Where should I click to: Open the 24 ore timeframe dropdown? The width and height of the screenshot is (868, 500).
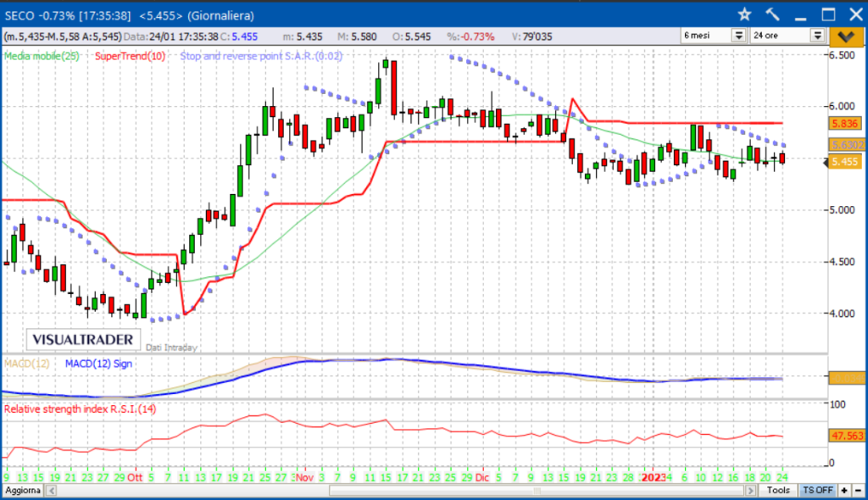tap(818, 36)
